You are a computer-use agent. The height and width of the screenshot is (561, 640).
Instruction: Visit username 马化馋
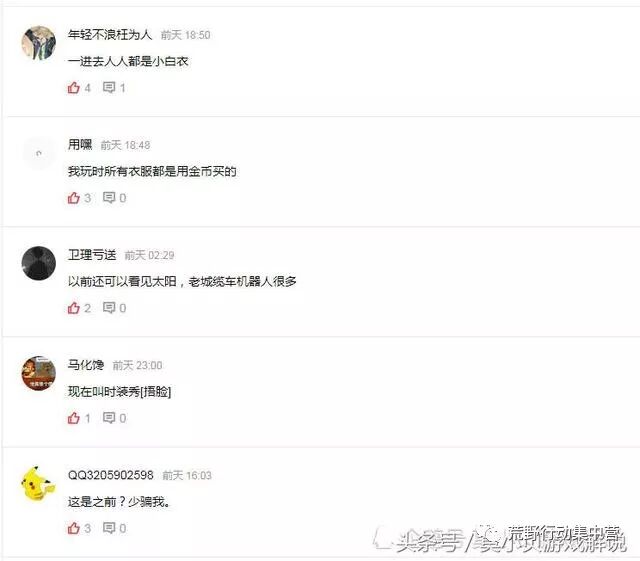coord(86,365)
